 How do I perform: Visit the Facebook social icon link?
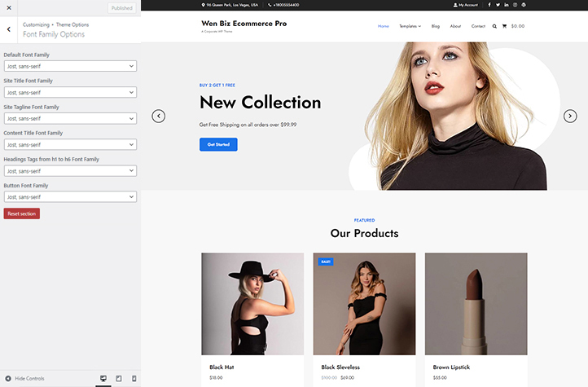pyautogui.click(x=489, y=5)
